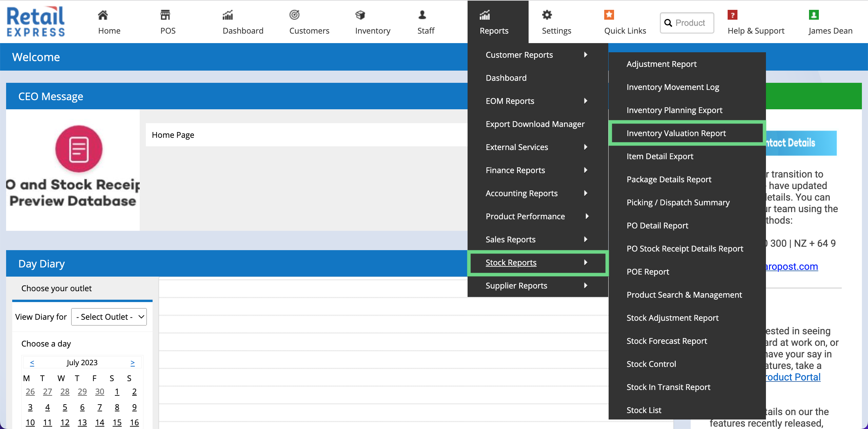
Task: Select Stock Adjustment Report
Action: click(x=673, y=318)
